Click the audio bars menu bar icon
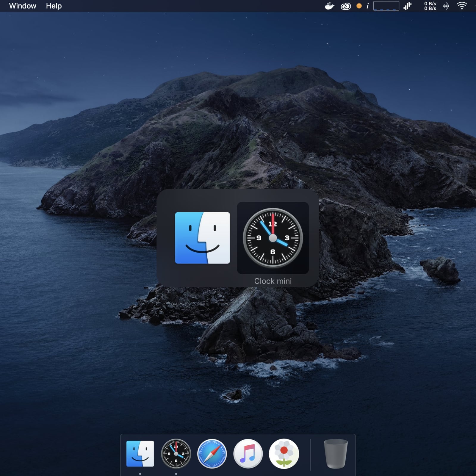 pos(407,6)
